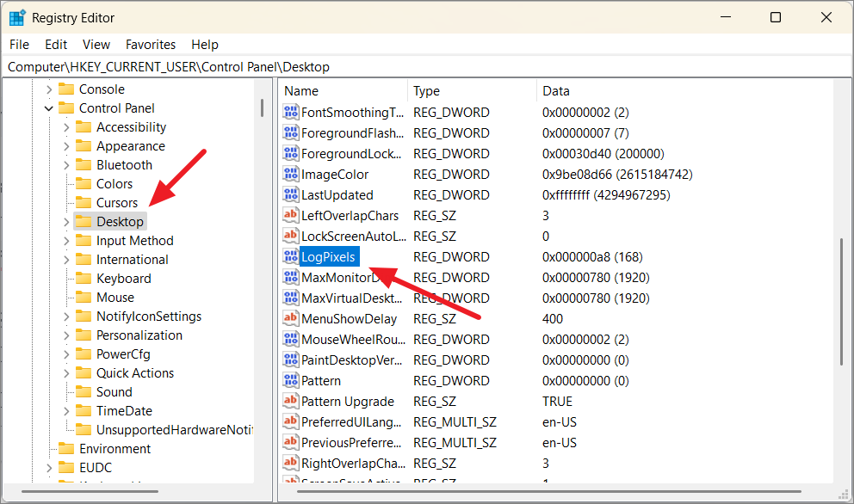Screen dimensions: 854x504
Task: Select the Quick Actions key label
Action: point(135,373)
